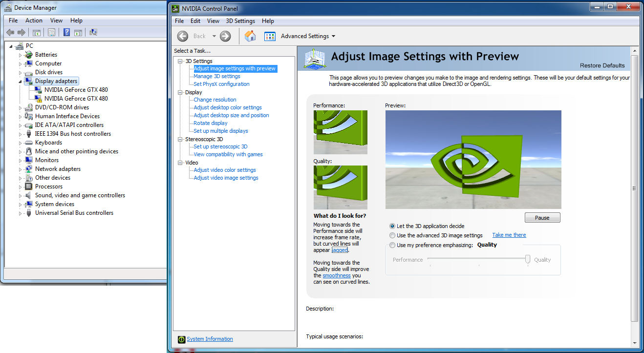This screenshot has width=644, height=353.
Task: Click the Forward arrow in NVIDIA Control Panel
Action: (x=225, y=36)
